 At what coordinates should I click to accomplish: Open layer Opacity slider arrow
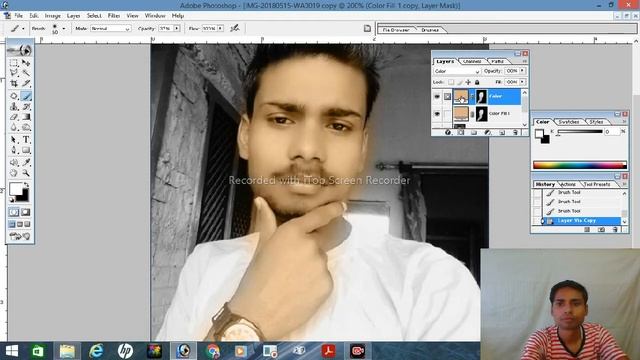click(522, 71)
